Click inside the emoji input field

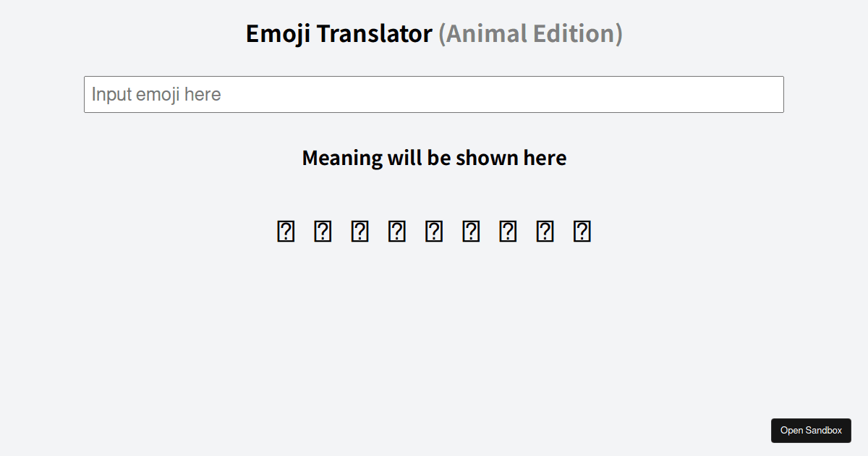tap(434, 94)
